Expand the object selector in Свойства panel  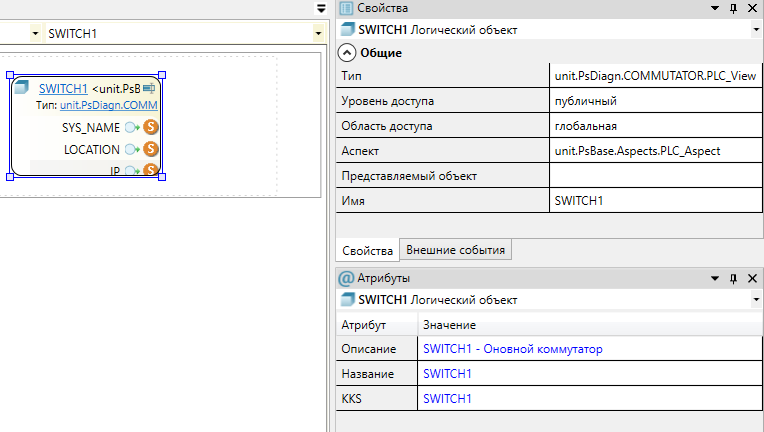(755, 30)
